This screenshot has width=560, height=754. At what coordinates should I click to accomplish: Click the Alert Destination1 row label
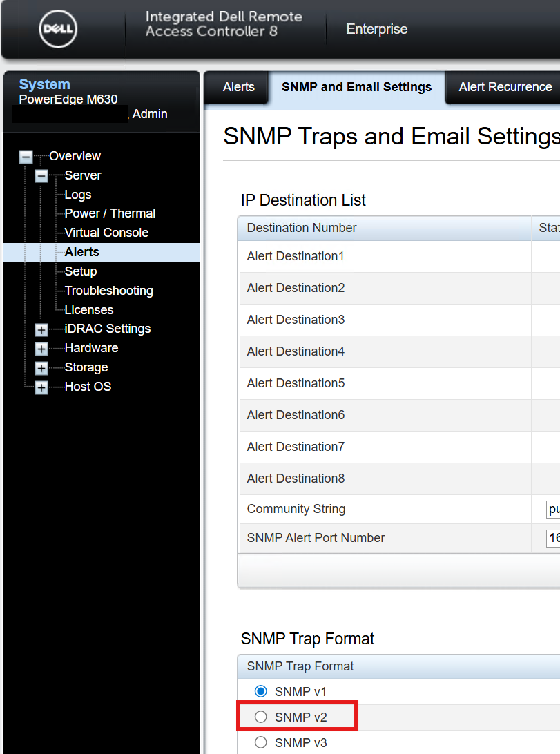(296, 256)
